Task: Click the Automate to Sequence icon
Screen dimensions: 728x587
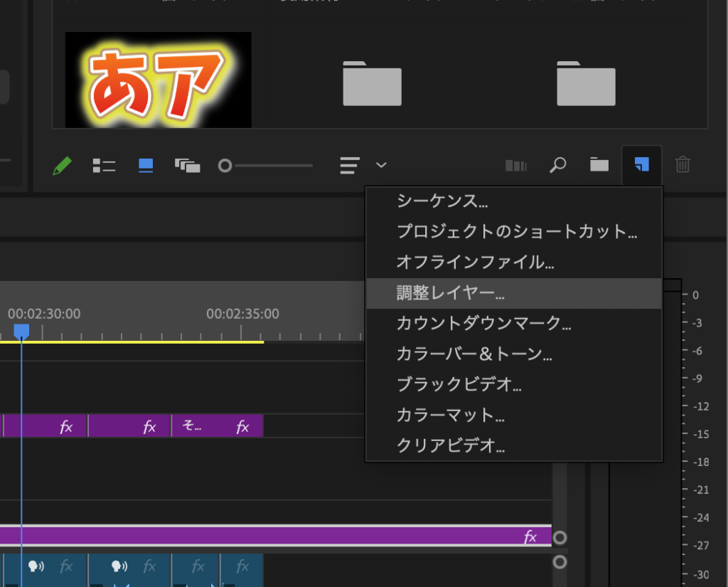Action: point(515,166)
